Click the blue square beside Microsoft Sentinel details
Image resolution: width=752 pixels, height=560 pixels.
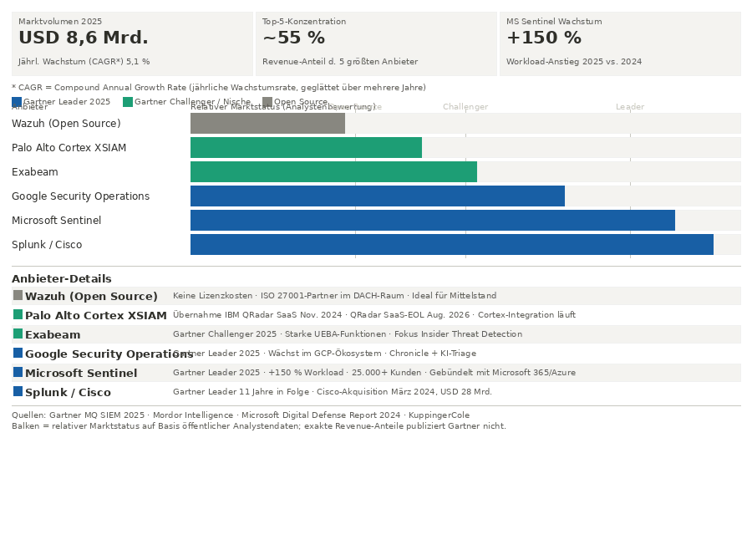point(18,372)
